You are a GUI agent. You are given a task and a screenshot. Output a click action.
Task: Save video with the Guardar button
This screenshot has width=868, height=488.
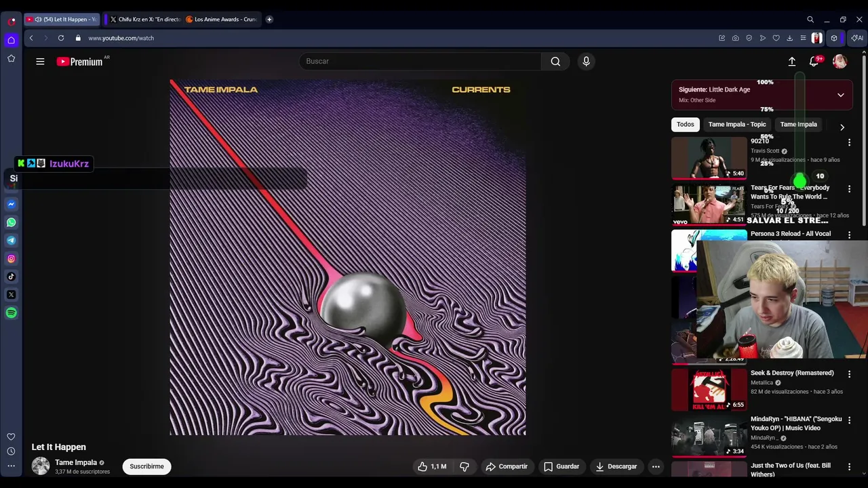pos(561,466)
